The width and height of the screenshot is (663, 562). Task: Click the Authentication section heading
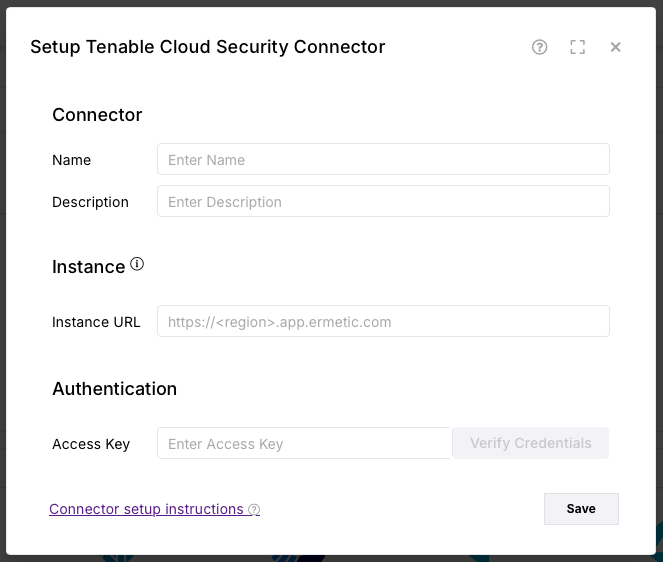pos(115,389)
